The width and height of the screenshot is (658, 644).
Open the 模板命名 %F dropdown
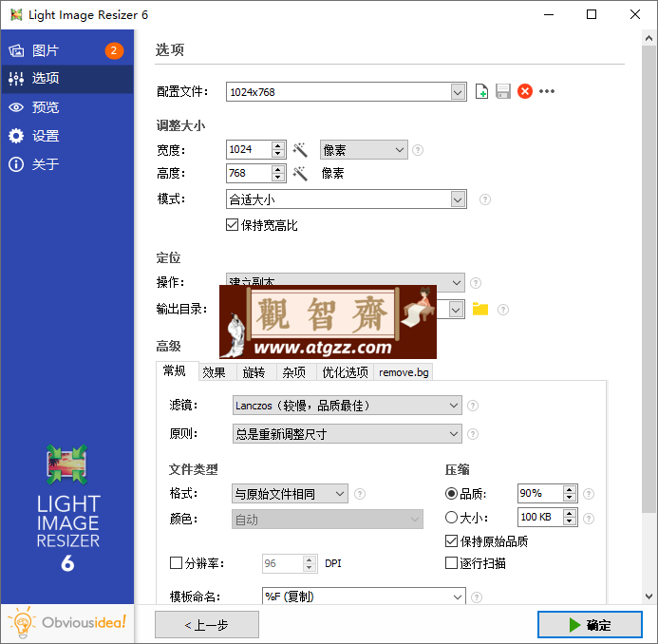364,597
